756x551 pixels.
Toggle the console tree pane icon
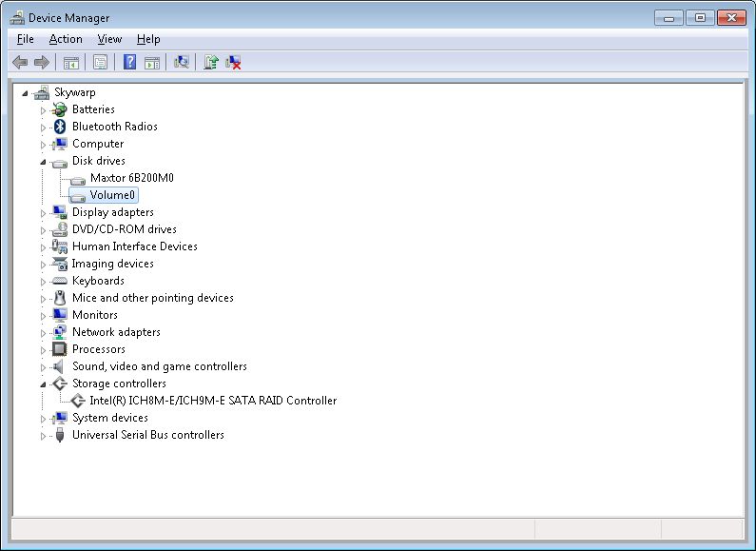pyautogui.click(x=71, y=62)
